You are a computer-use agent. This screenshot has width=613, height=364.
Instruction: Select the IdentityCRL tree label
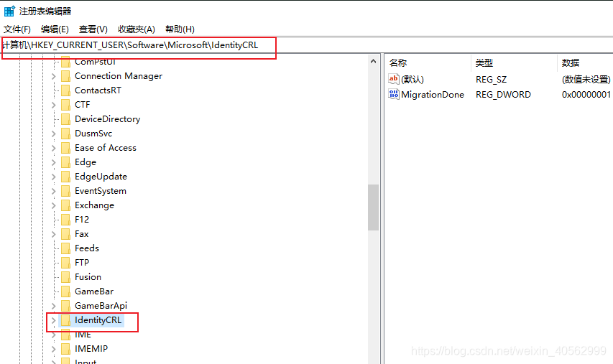click(x=98, y=320)
